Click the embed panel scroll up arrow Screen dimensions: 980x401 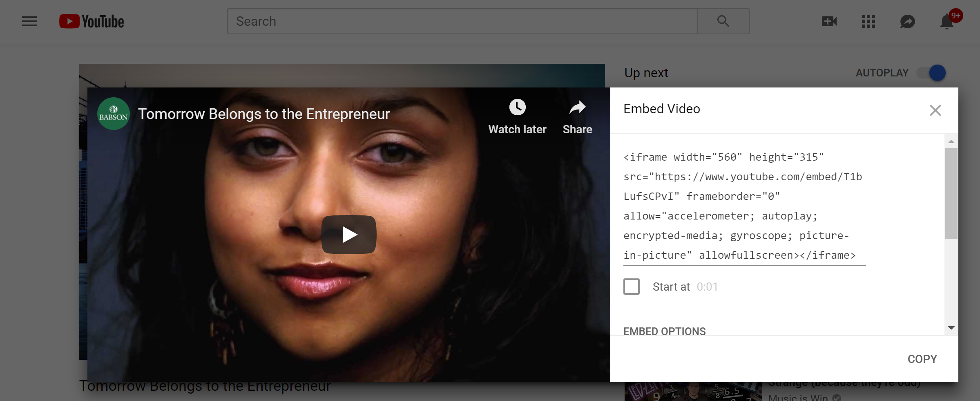click(951, 141)
